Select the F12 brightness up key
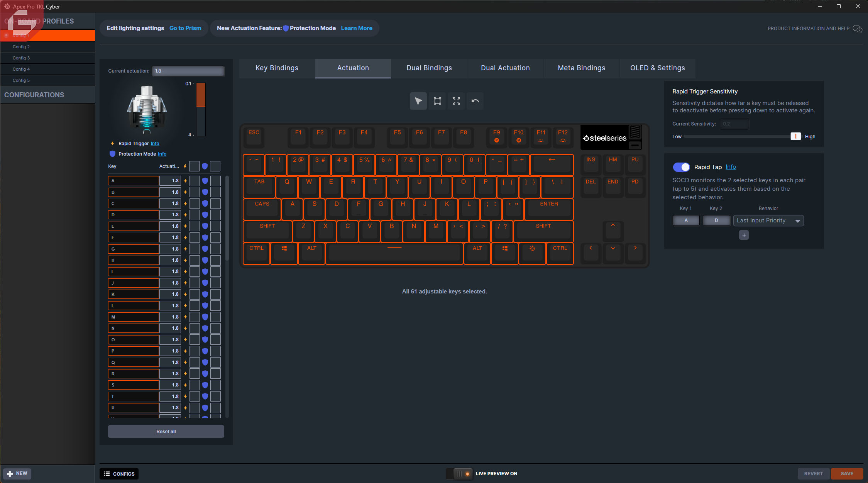 563,137
